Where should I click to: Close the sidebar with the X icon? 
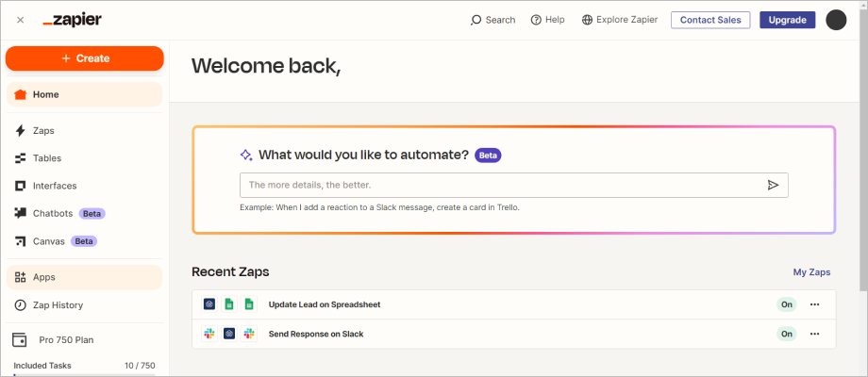[x=21, y=20]
